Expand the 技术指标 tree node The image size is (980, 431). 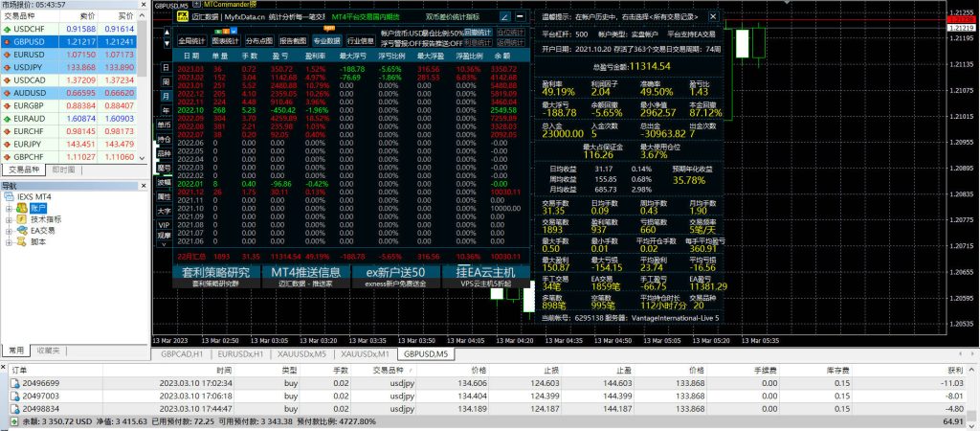click(x=10, y=219)
